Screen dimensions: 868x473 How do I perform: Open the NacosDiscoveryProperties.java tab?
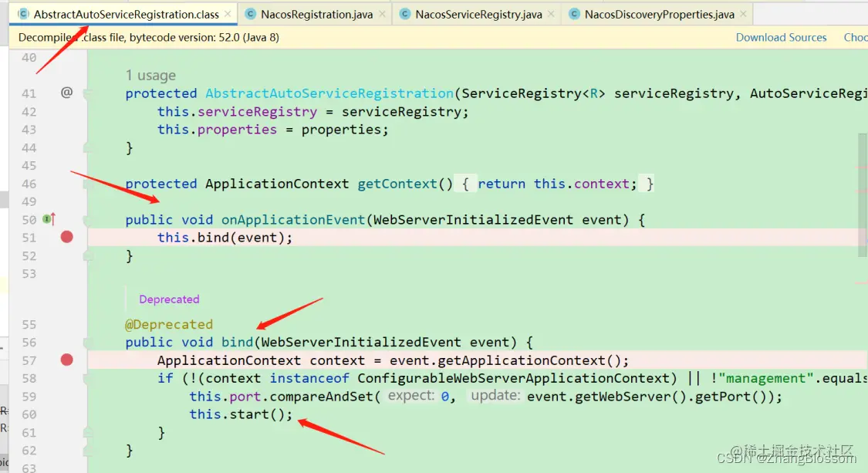click(x=660, y=15)
